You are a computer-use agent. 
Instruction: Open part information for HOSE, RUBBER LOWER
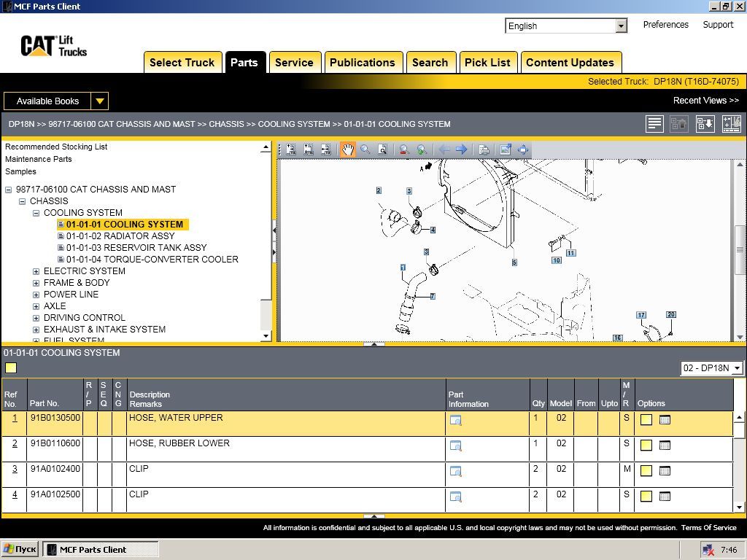(455, 446)
